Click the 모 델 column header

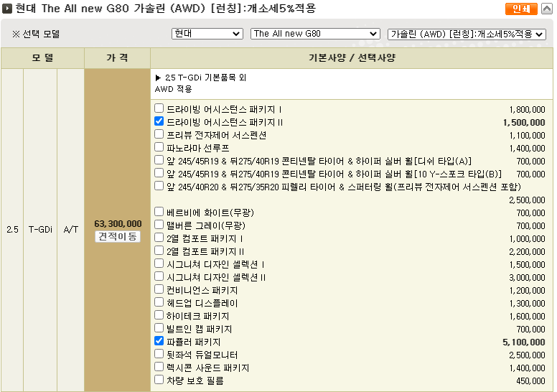coord(42,57)
